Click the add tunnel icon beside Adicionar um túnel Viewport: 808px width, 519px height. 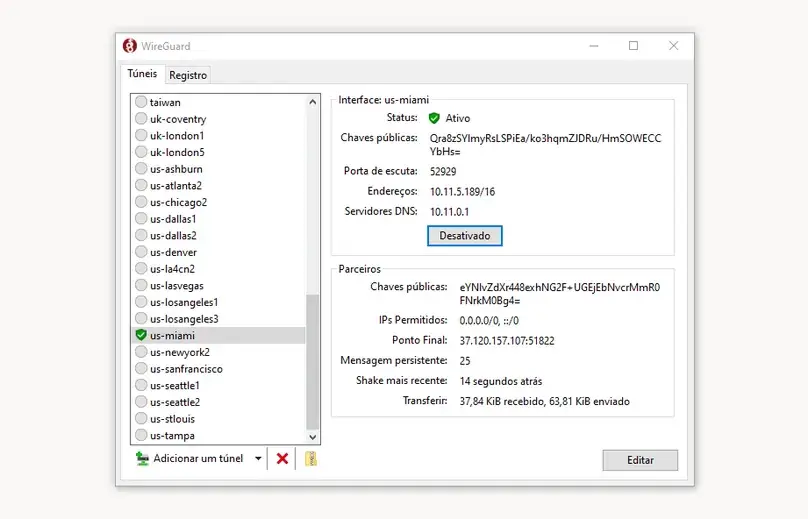142,458
